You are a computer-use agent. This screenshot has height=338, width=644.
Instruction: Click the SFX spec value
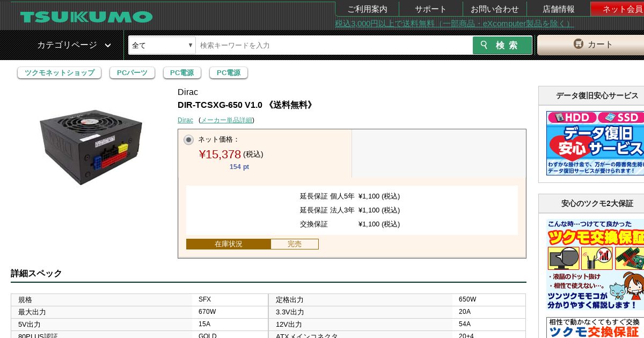coord(204,299)
